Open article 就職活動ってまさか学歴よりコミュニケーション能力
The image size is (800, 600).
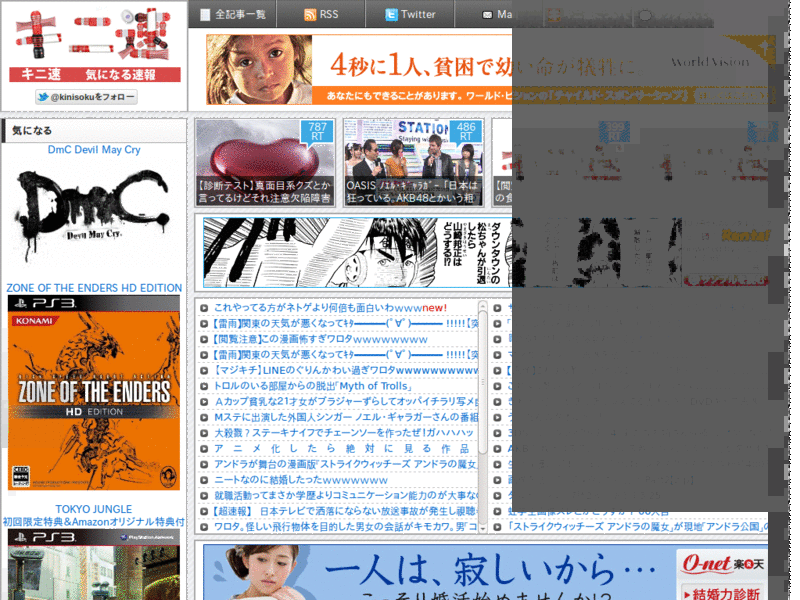345,495
